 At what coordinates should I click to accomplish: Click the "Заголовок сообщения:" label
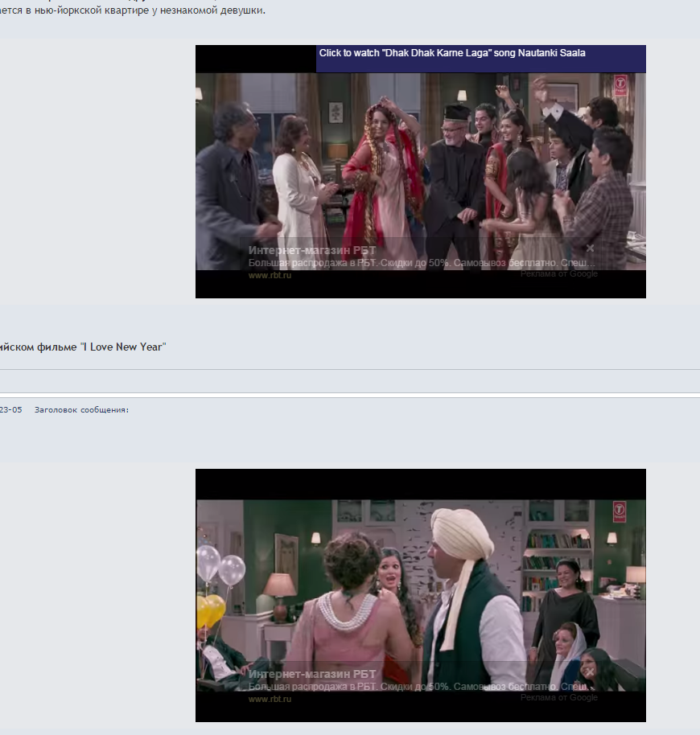point(81,409)
